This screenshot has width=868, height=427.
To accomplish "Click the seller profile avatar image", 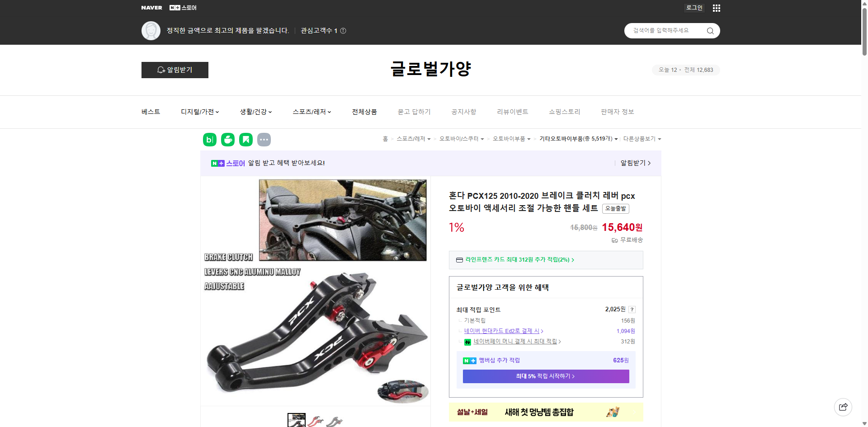I will (151, 30).
